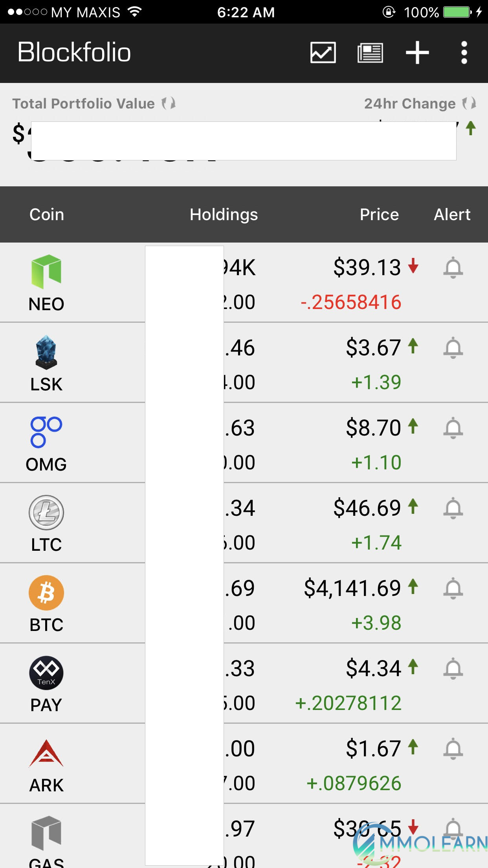Tap the BTC ticker label
Screen dimensions: 488x868
(46, 625)
